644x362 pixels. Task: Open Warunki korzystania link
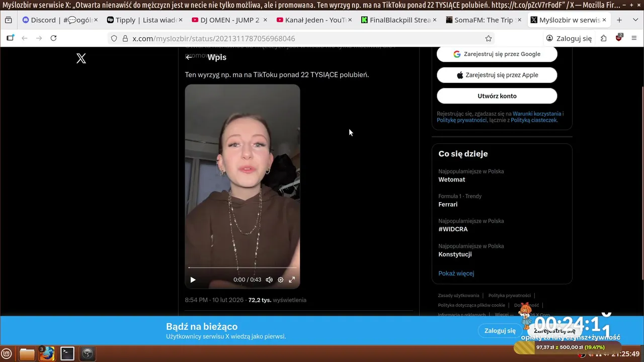click(x=537, y=114)
